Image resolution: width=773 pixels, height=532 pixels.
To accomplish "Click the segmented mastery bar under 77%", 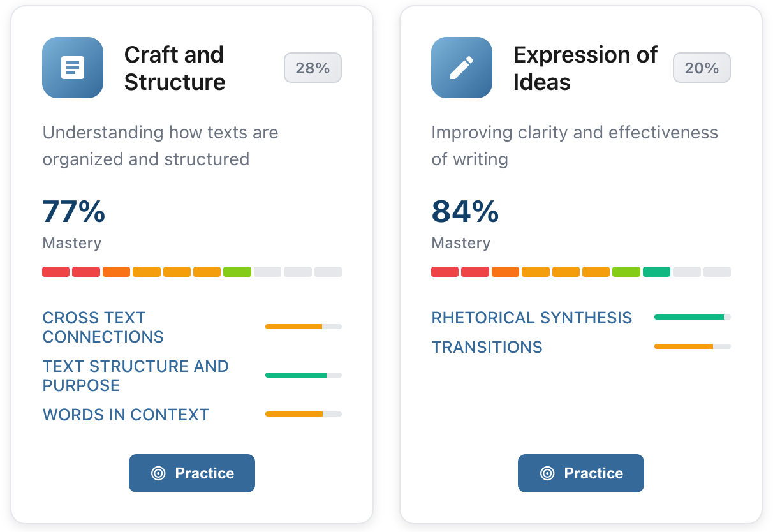I will [x=191, y=271].
